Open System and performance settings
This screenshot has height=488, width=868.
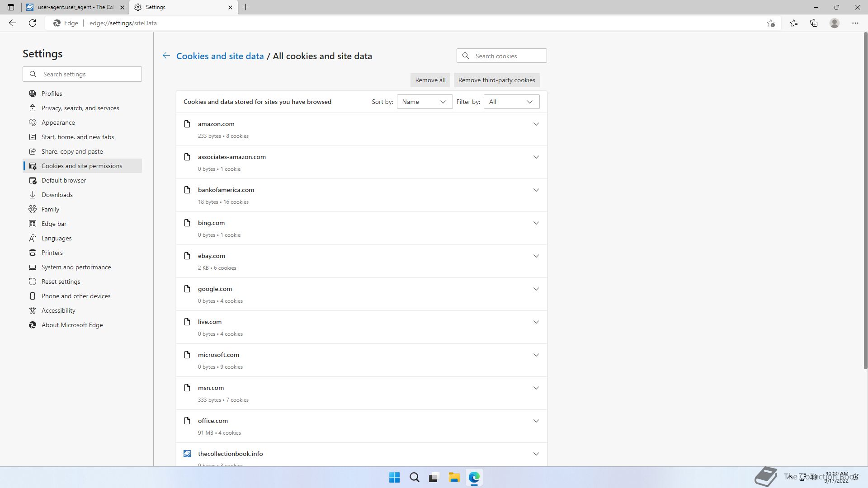82,267
